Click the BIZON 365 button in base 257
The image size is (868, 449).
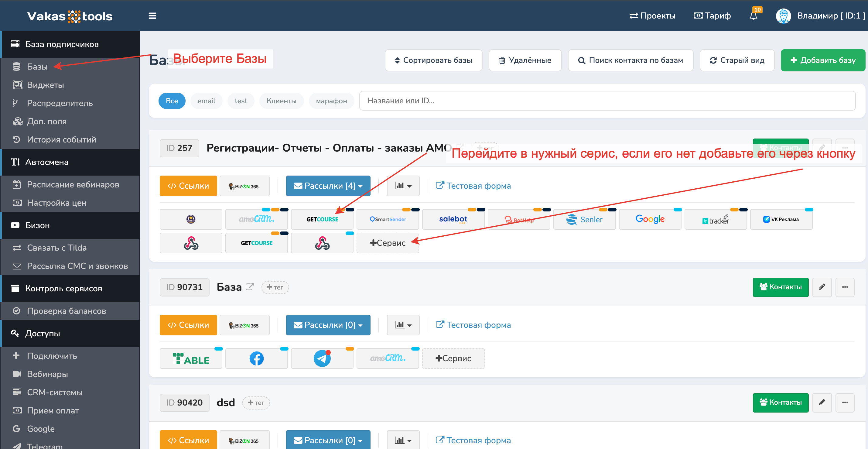coord(244,186)
